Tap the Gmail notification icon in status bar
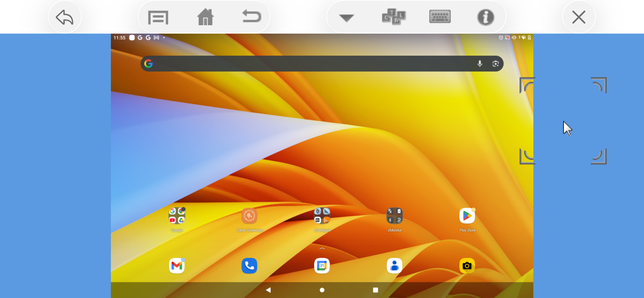The image size is (644, 298). [156, 38]
